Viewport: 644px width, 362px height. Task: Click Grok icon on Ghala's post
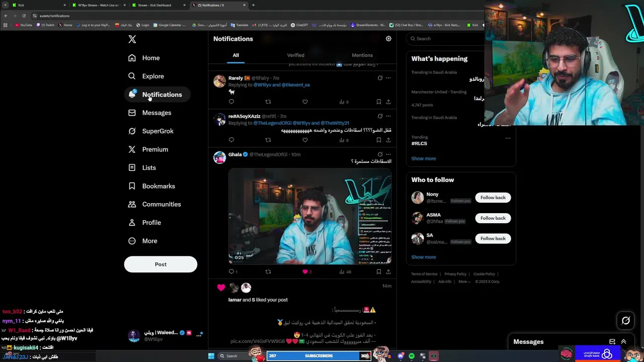coord(380,154)
